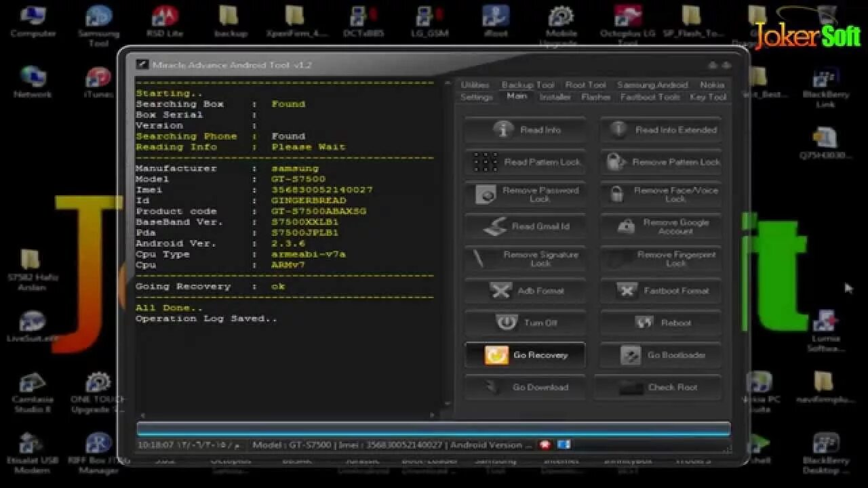Click the log's left scroll arrow
This screenshot has width=868, height=488.
point(142,415)
